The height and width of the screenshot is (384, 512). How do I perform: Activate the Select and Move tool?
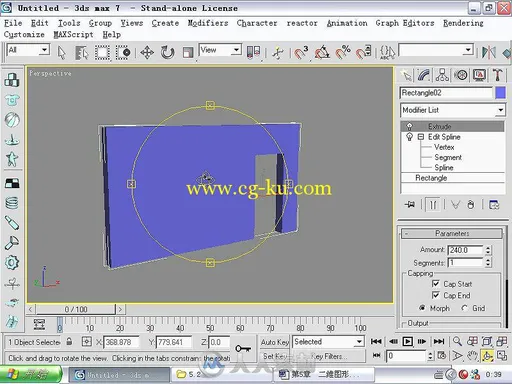click(147, 53)
